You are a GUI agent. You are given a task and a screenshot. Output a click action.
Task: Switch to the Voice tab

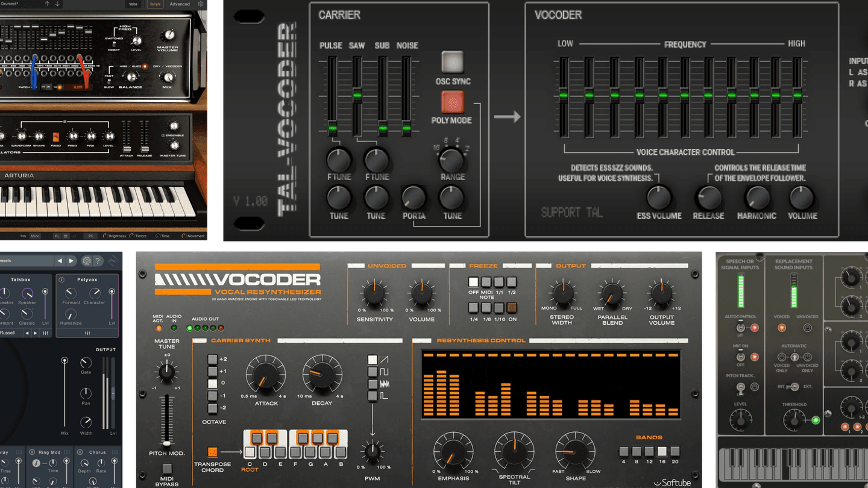133,4
